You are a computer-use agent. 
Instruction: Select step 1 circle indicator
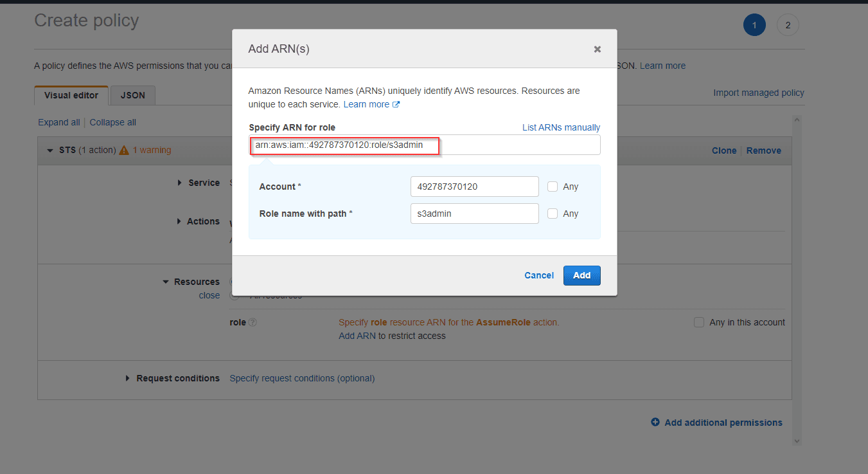[x=754, y=25]
